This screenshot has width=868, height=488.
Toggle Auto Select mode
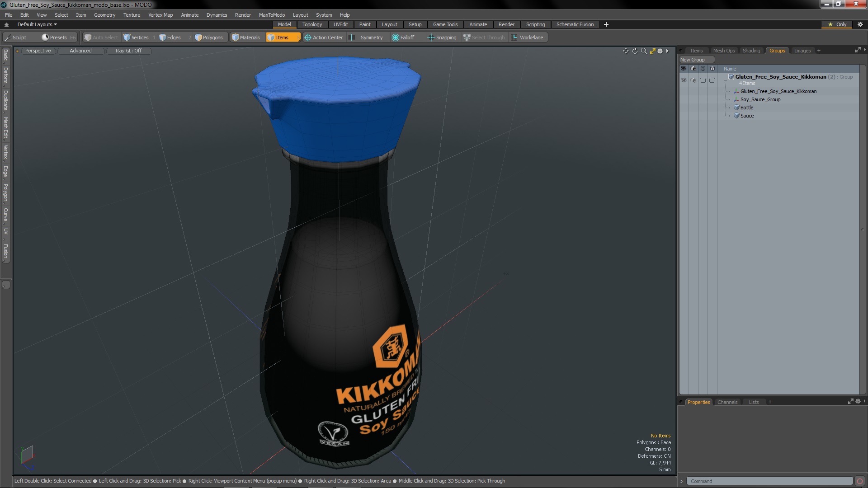tap(101, 38)
